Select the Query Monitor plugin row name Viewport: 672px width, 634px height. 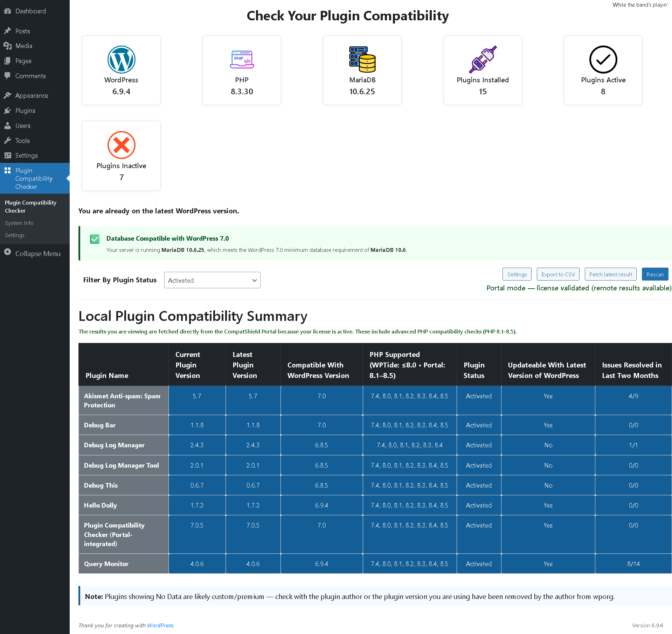point(106,564)
